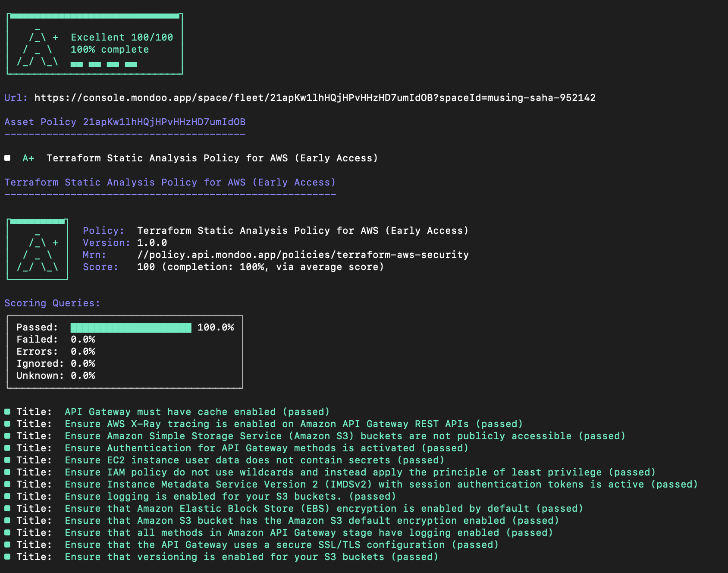Click the A+ grade badge icon

28,158
